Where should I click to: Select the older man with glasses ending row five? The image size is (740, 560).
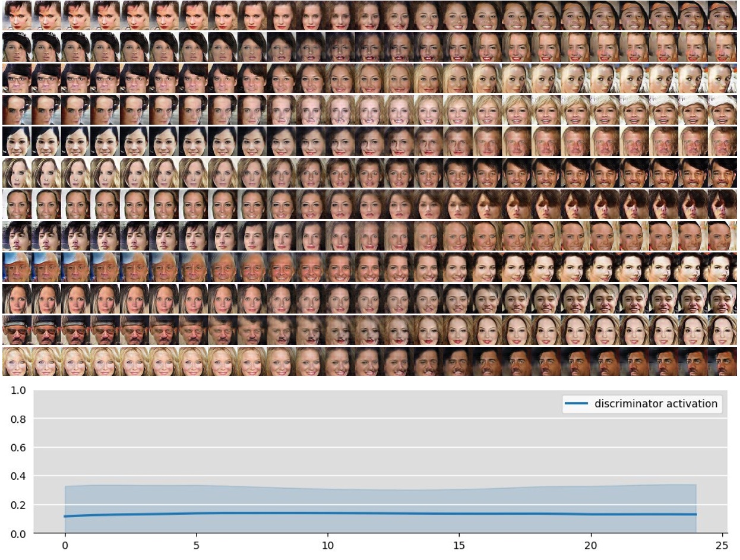point(722,141)
